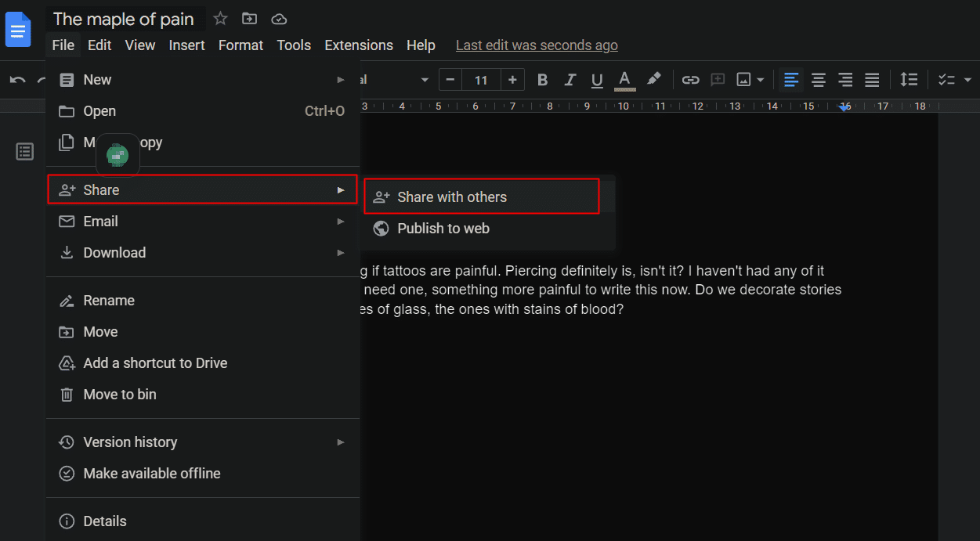
Task: Expand the insert image dropdown arrow
Action: pos(761,80)
